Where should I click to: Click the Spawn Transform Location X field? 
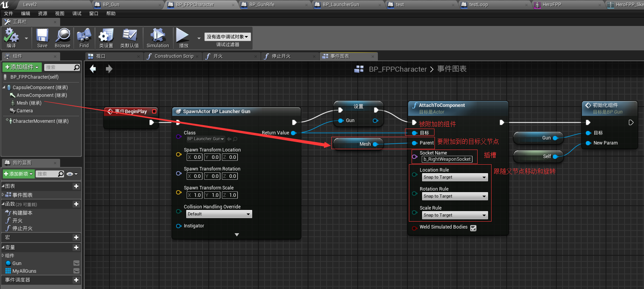pos(194,157)
